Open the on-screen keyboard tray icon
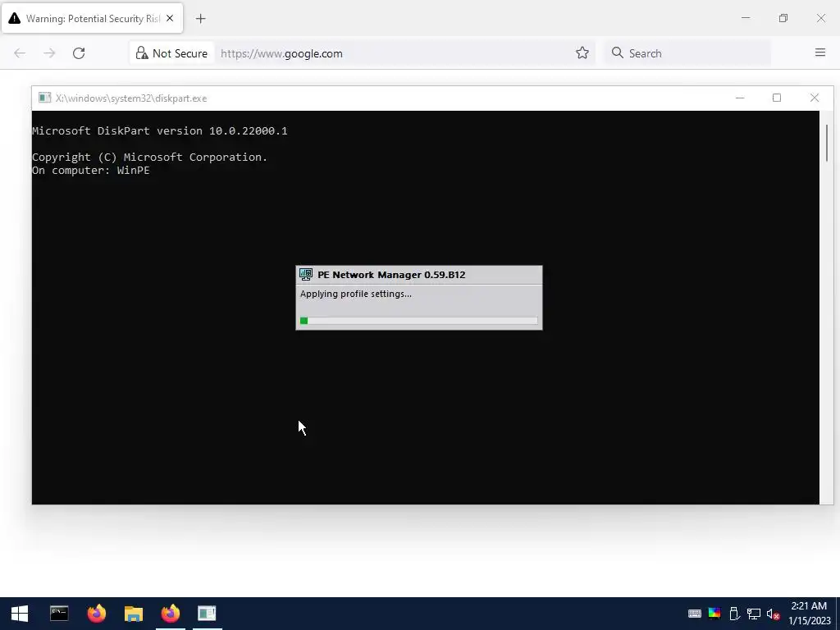This screenshot has height=630, width=840. pos(694,614)
